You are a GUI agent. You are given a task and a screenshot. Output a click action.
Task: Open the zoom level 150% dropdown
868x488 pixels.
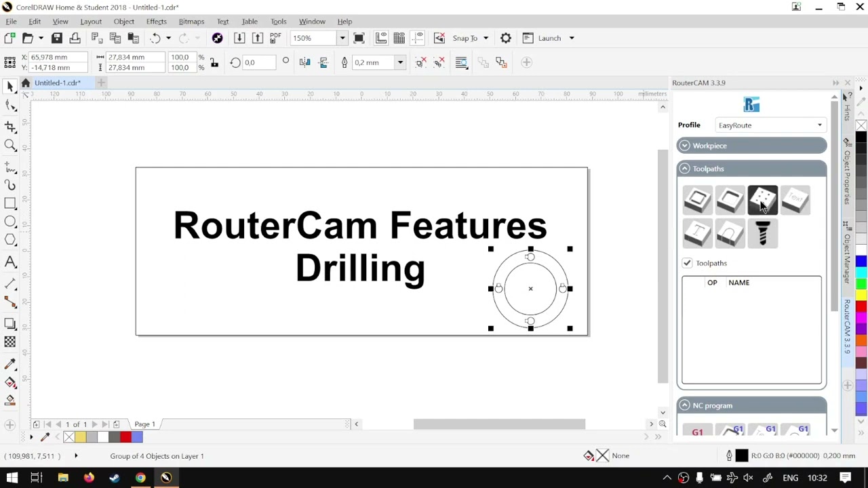click(x=342, y=38)
